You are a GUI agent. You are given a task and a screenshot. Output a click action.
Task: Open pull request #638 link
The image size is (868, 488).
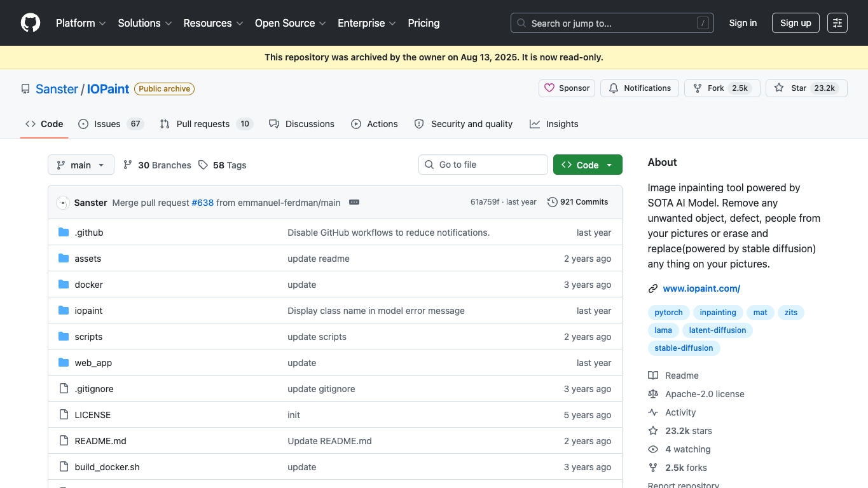[202, 203]
